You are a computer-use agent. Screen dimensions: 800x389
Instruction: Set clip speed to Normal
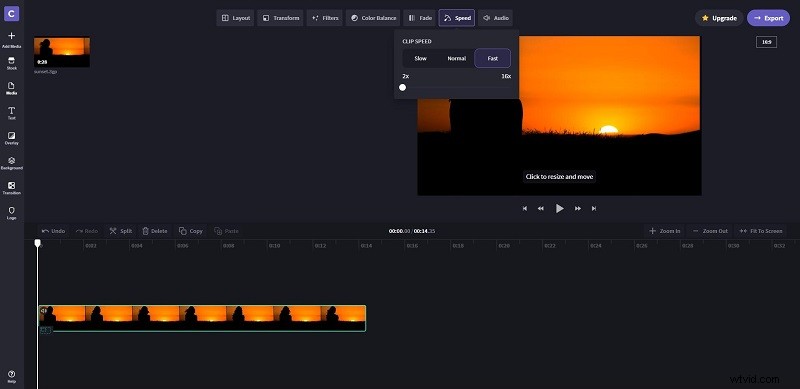pyautogui.click(x=457, y=58)
